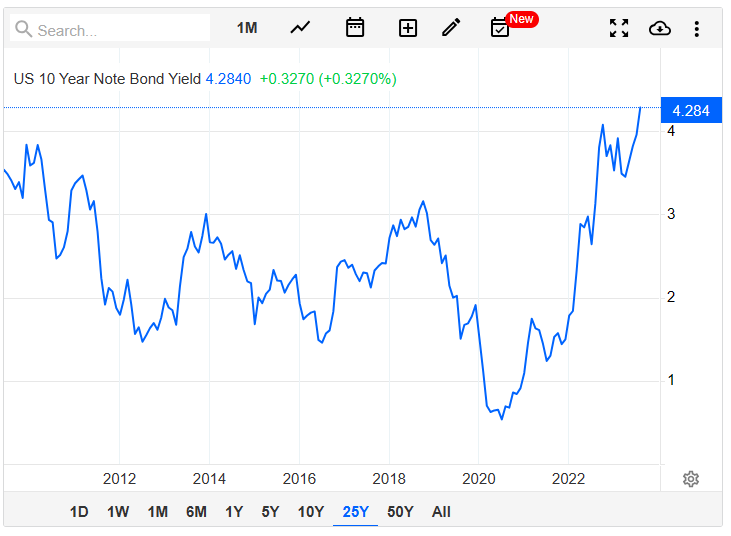The width and height of the screenshot is (731, 536).
Task: Show All available history
Action: tap(441, 512)
